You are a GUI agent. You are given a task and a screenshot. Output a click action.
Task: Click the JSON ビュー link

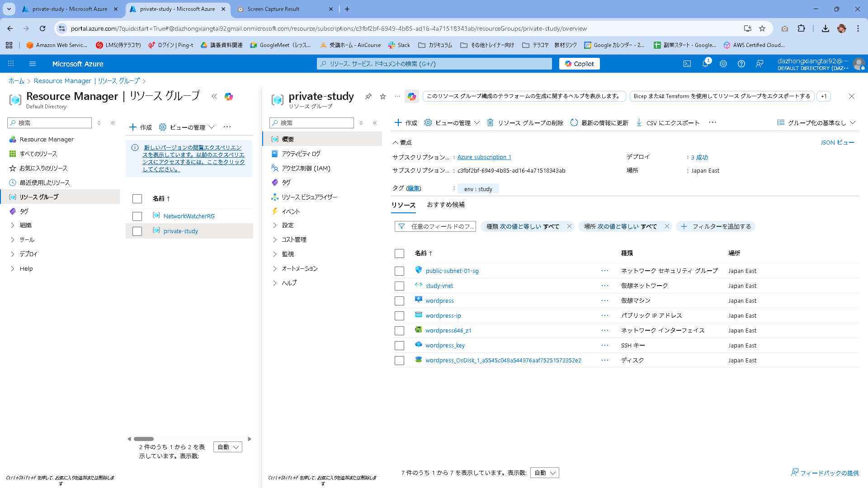pyautogui.click(x=837, y=142)
